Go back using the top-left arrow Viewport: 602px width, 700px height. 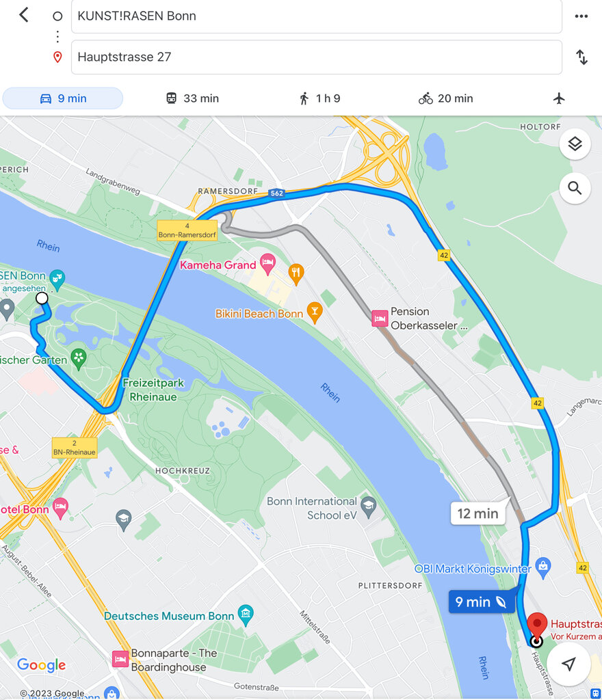24,15
